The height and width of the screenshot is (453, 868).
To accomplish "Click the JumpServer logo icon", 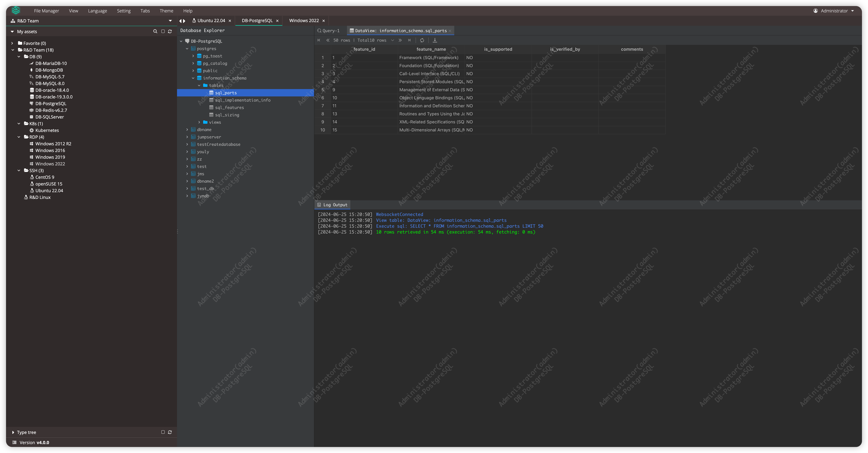I will (x=16, y=10).
